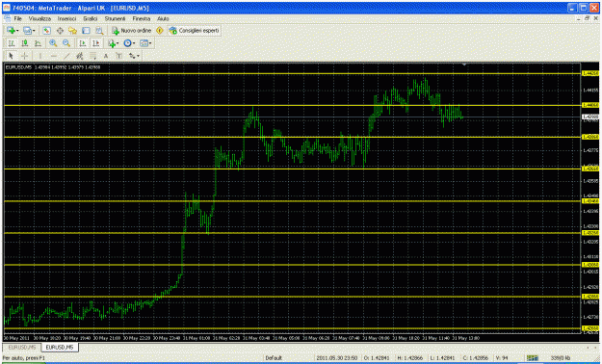Open the File menu

[17, 19]
